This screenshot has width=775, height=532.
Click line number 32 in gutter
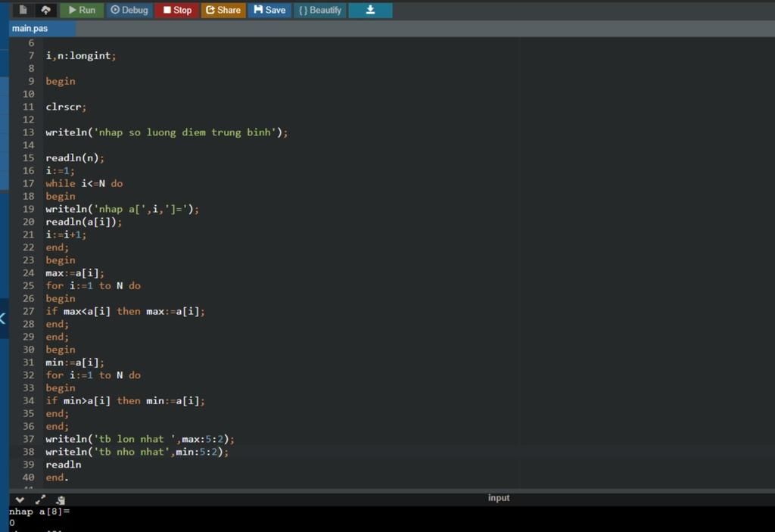click(28, 375)
